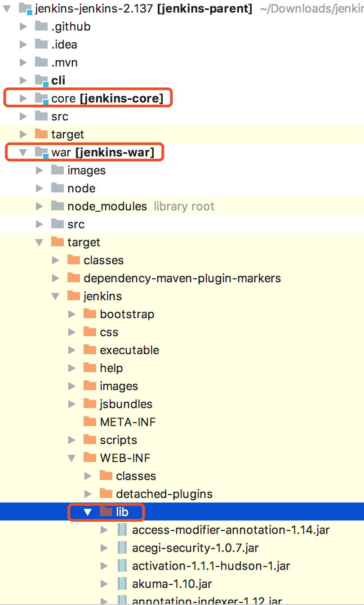This screenshot has width=364, height=605.
Task: Collapse the jenkins folder under target
Action: (x=56, y=296)
